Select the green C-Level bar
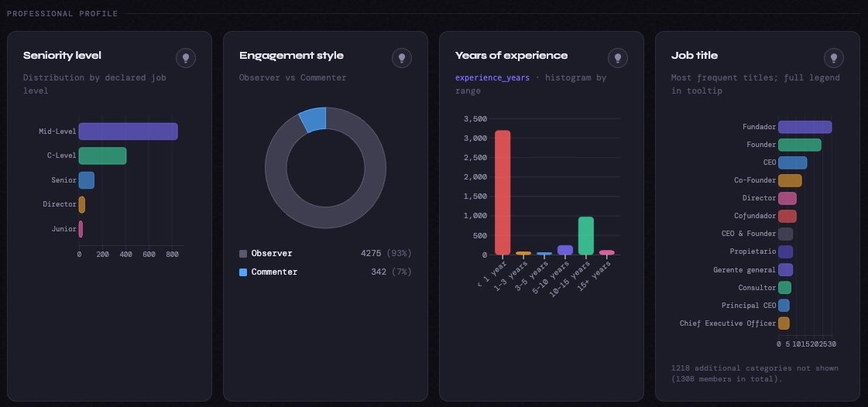Image resolution: width=868 pixels, height=407 pixels. [x=102, y=156]
